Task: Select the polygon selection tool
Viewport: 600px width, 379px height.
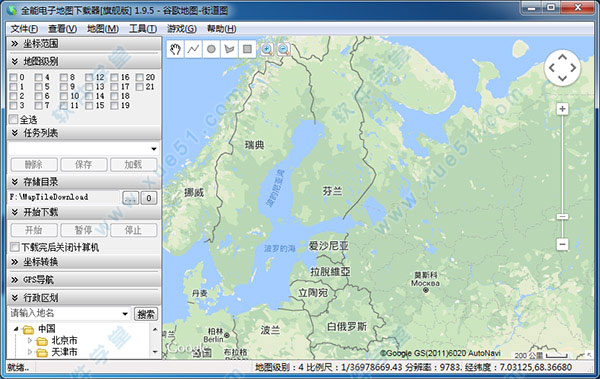Action: click(229, 49)
